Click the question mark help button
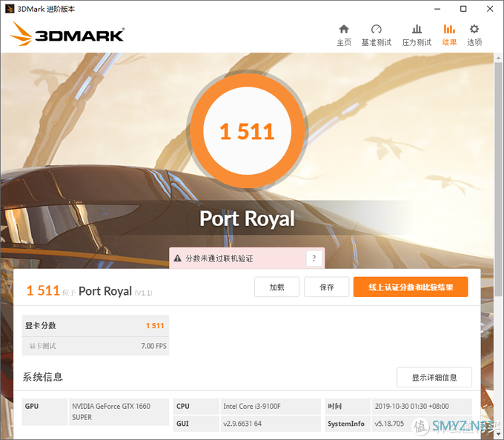This screenshot has width=504, height=440. (x=314, y=258)
